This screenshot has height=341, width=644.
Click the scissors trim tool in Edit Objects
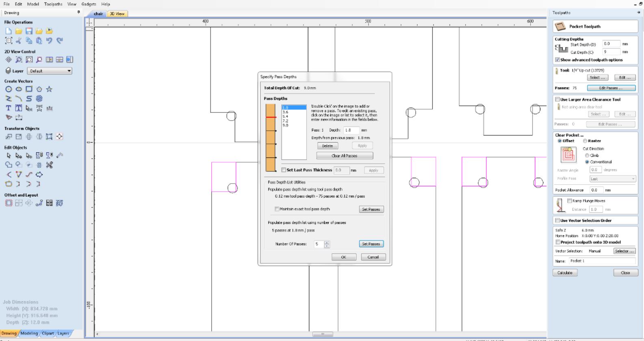[49, 165]
